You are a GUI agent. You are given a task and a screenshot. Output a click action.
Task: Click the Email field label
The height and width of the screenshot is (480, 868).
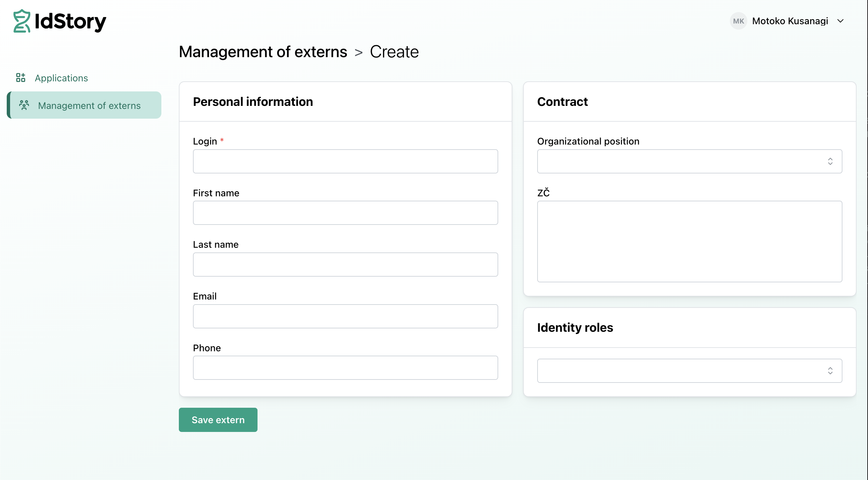205,296
